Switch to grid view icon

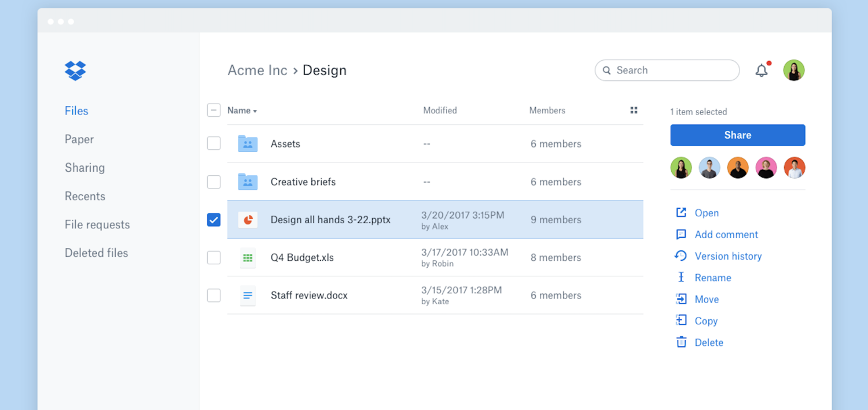[634, 110]
